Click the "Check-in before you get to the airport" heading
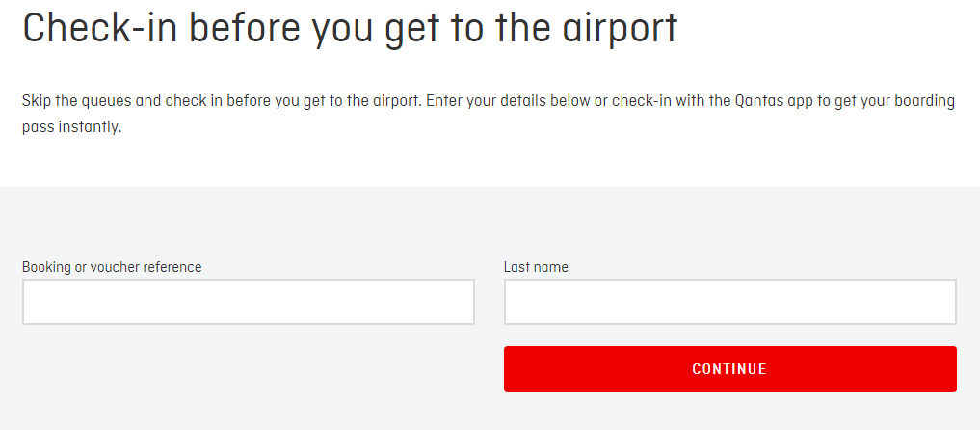The image size is (980, 430). point(350,28)
